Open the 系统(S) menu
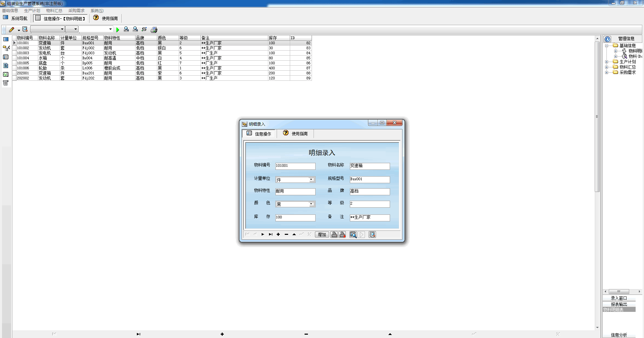 (97, 11)
